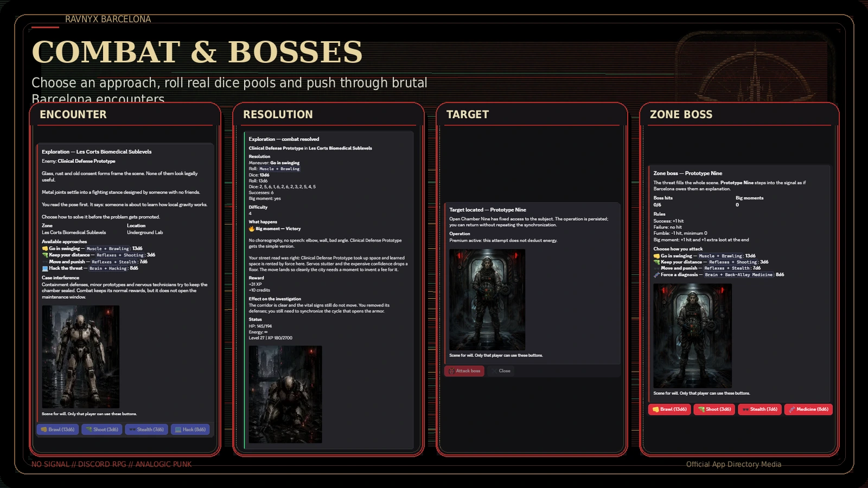The height and width of the screenshot is (488, 868).
Task: Click the ZONE BOSS card heading
Action: coord(681,114)
